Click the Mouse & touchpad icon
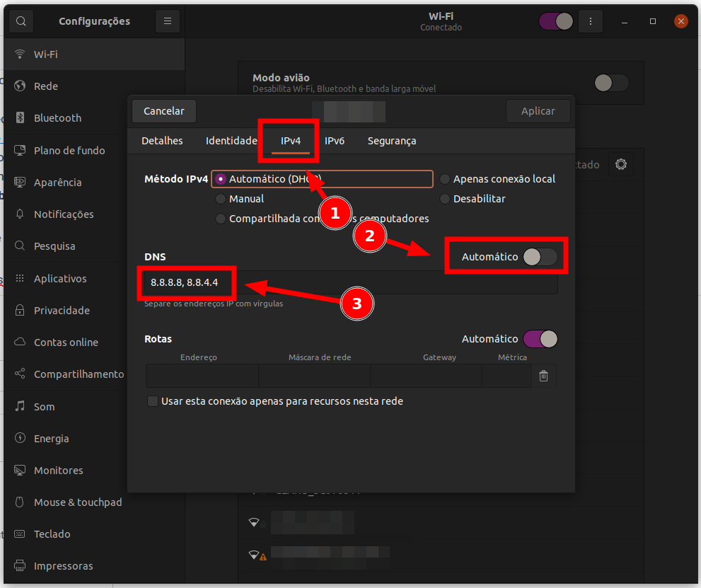Viewport: 701px width, 588px height. pos(20,502)
